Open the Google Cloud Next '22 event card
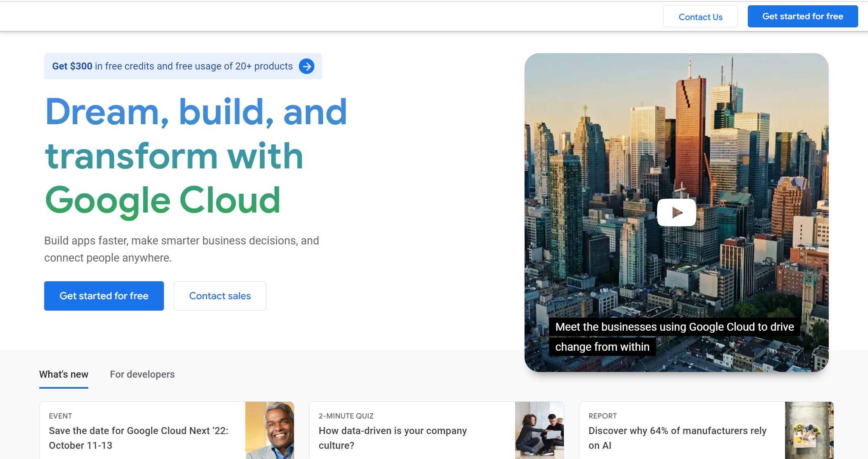 tap(167, 430)
